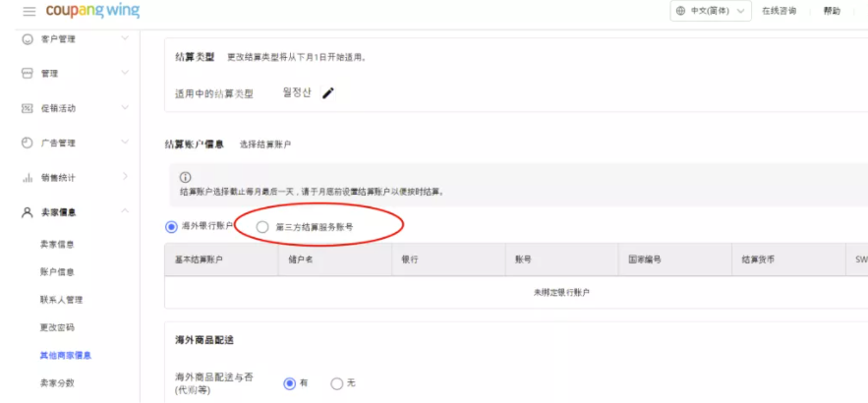Select 有 for 海外商品配送与否
The width and height of the screenshot is (868, 403).
pos(289,383)
